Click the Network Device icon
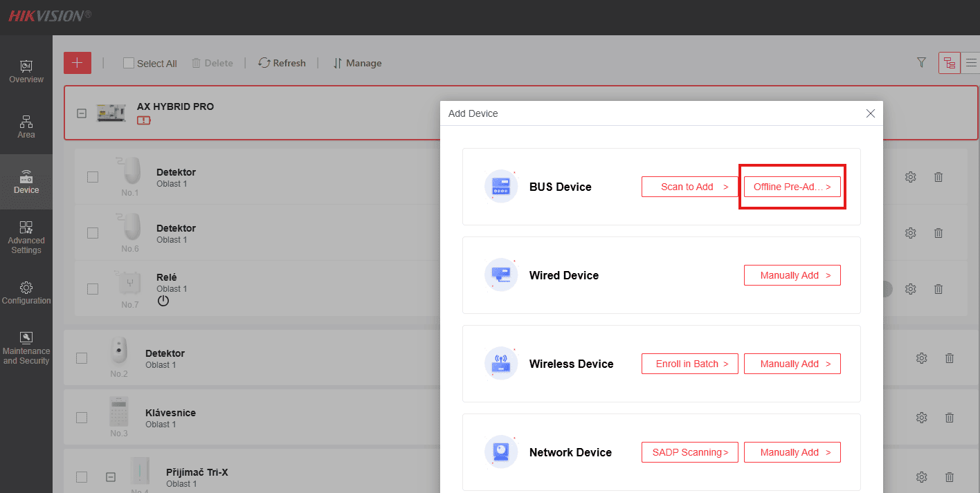 tap(501, 452)
